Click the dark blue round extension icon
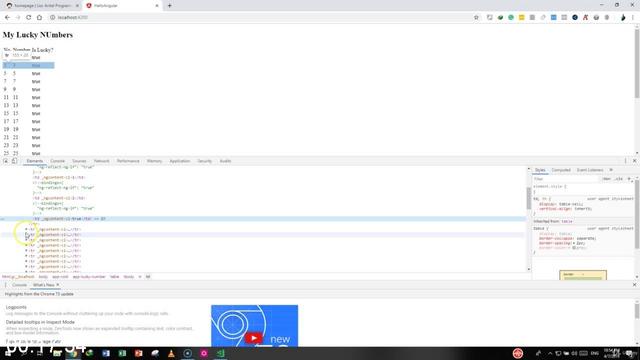The height and width of the screenshot is (360, 640). pyautogui.click(x=575, y=18)
